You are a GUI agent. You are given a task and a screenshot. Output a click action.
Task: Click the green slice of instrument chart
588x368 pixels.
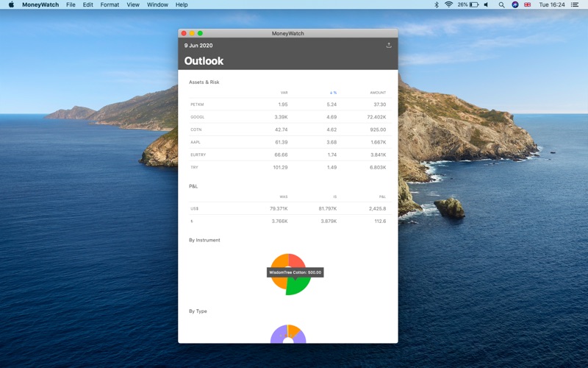point(298,286)
